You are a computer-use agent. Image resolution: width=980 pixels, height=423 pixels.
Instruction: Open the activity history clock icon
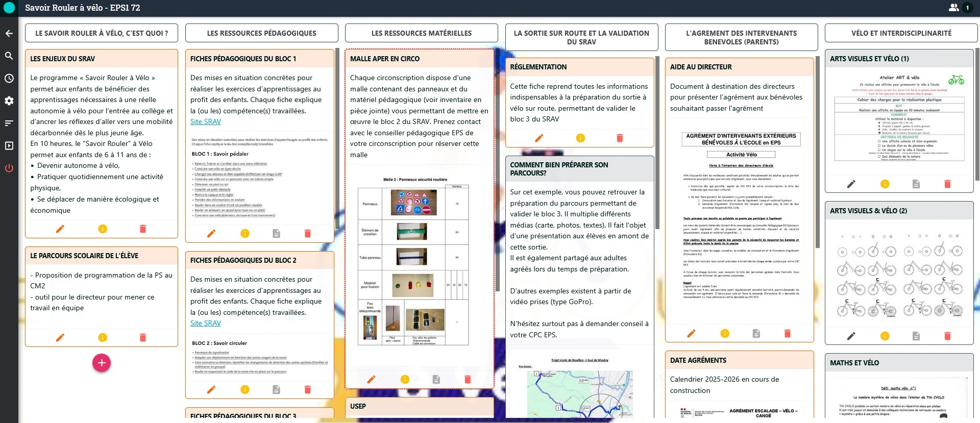[9, 79]
